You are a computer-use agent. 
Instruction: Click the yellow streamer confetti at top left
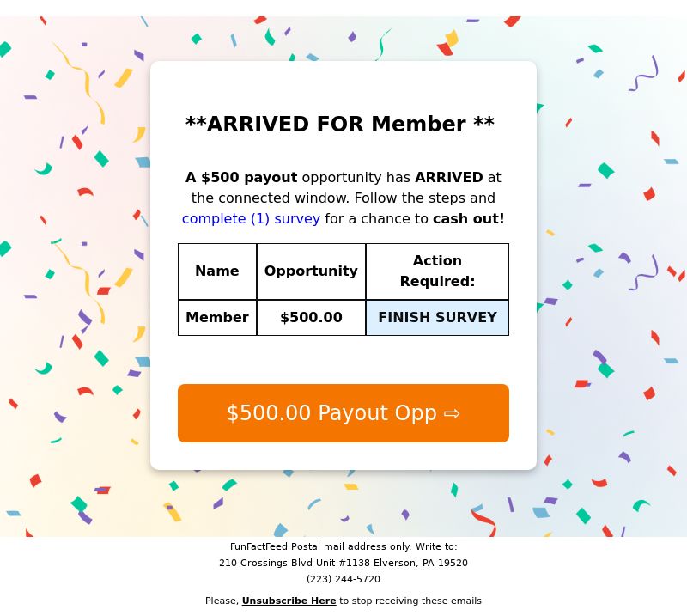(x=83, y=79)
